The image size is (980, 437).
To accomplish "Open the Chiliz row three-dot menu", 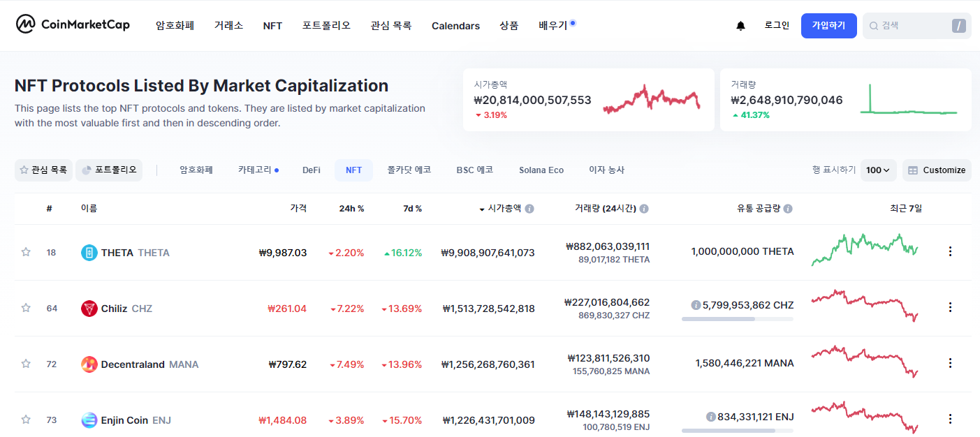I will point(950,307).
